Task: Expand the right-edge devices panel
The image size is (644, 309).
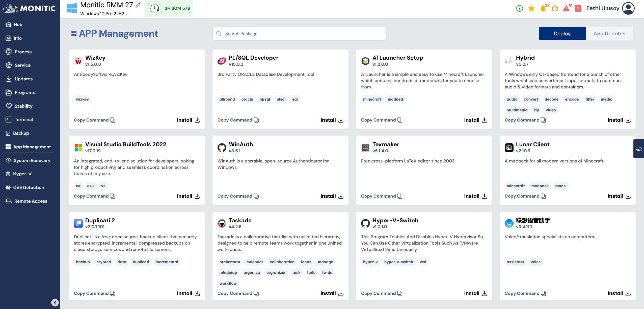Action: point(638,149)
